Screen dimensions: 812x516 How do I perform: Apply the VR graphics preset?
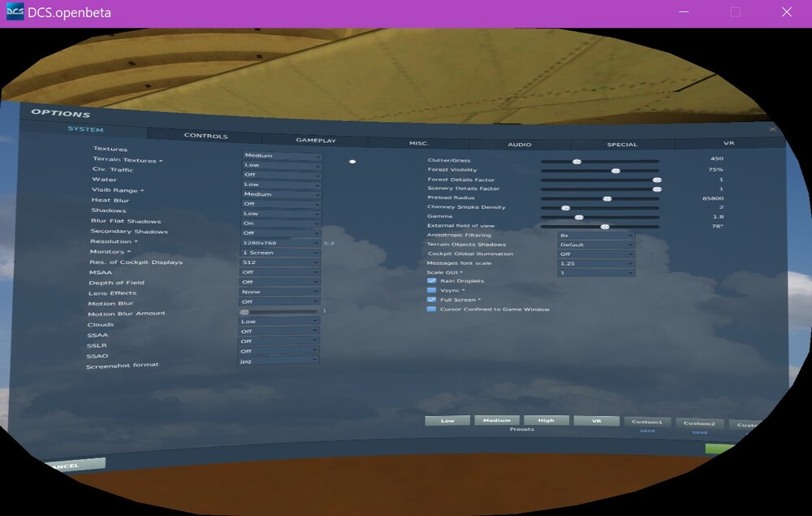click(596, 421)
